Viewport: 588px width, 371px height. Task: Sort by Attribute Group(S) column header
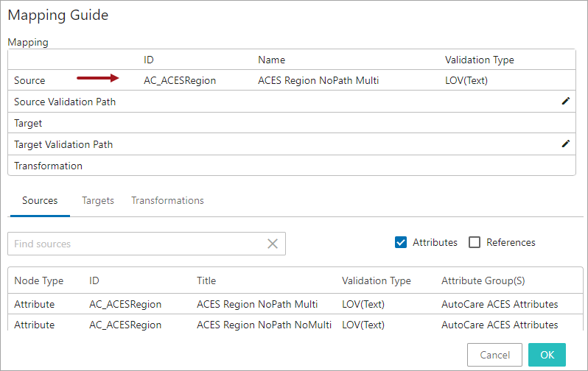tap(483, 280)
